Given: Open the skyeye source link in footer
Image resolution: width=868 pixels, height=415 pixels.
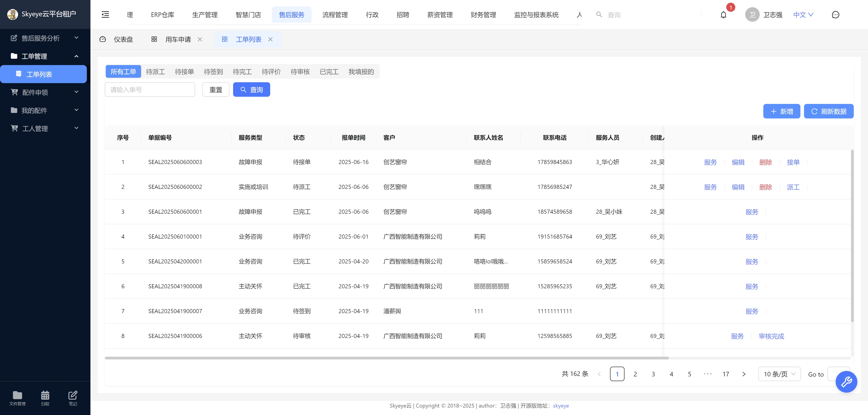Looking at the screenshot, I should click(x=561, y=406).
